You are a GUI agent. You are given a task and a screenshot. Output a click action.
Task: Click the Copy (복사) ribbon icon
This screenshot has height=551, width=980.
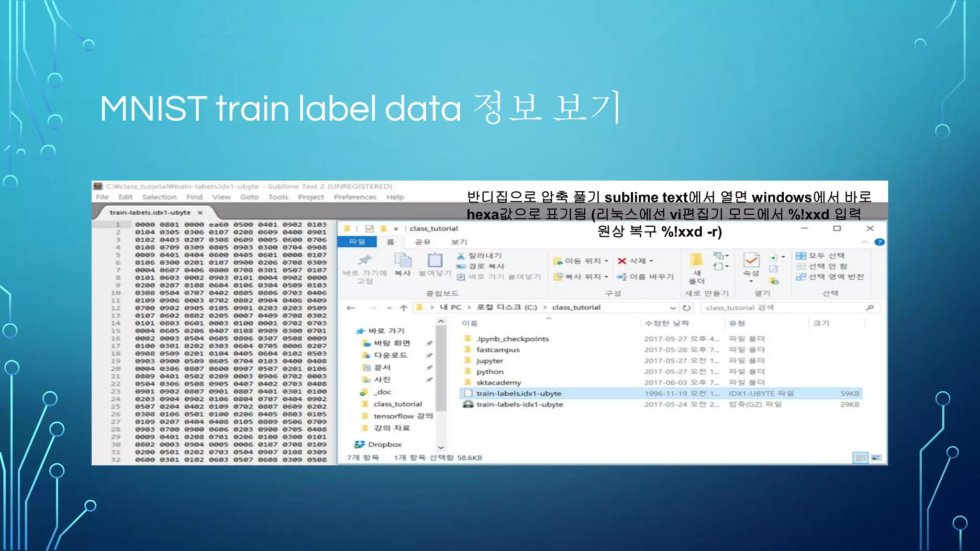(402, 261)
